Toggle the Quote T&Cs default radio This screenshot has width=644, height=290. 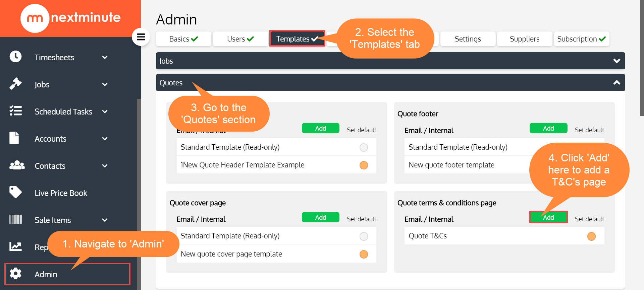[591, 236]
